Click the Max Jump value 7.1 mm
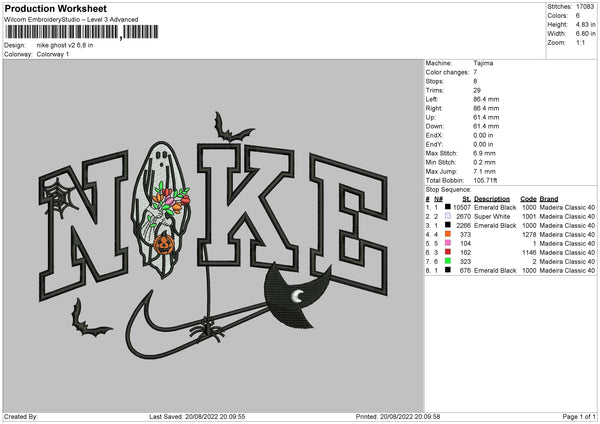The height and width of the screenshot is (424, 600). pos(484,171)
